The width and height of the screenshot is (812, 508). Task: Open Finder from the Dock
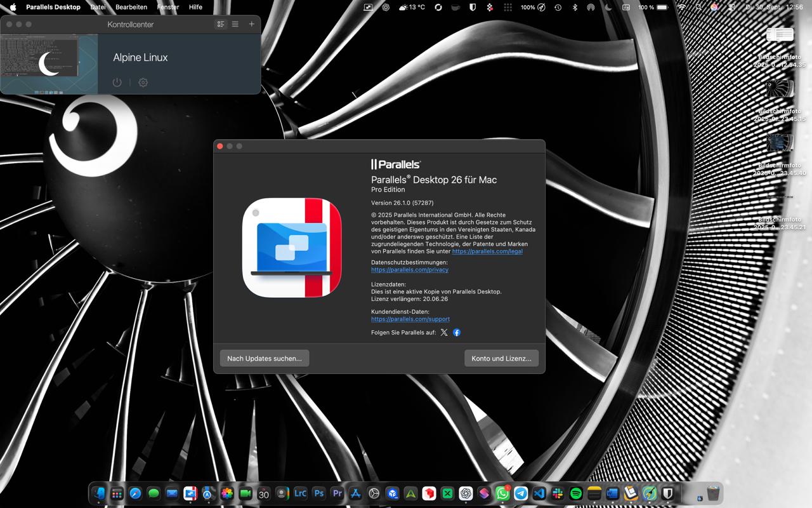pos(99,493)
